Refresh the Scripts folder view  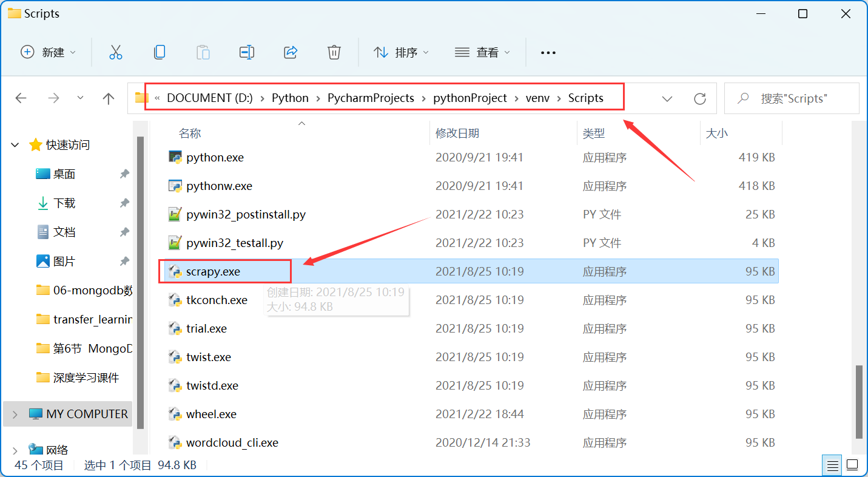[700, 98]
